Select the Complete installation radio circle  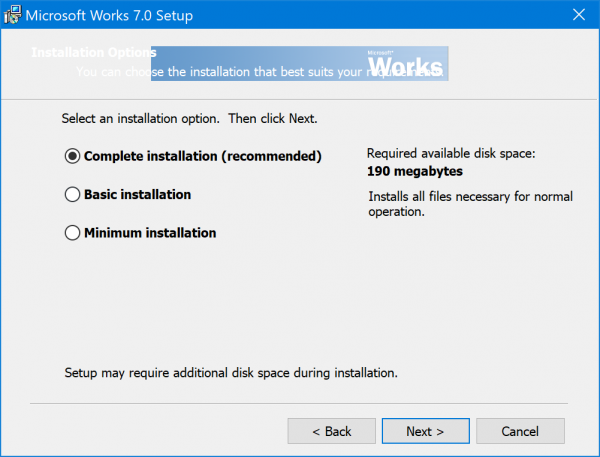tap(72, 156)
